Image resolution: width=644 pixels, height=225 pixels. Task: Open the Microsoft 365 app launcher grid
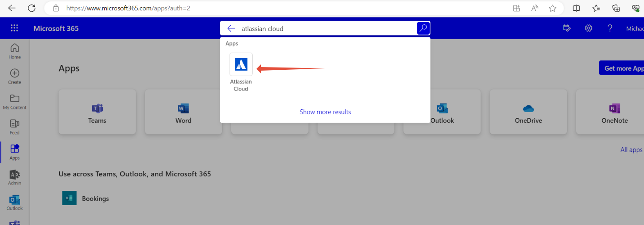[14, 28]
